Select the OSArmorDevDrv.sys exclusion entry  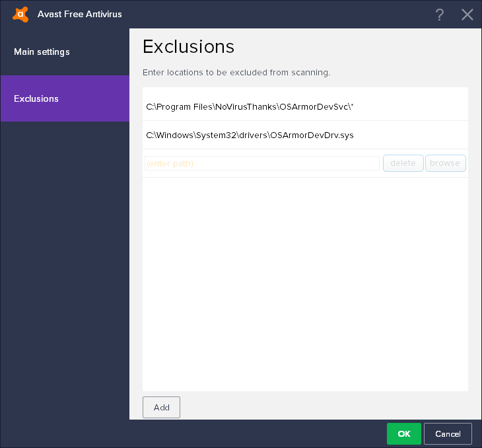pyautogui.click(x=250, y=135)
